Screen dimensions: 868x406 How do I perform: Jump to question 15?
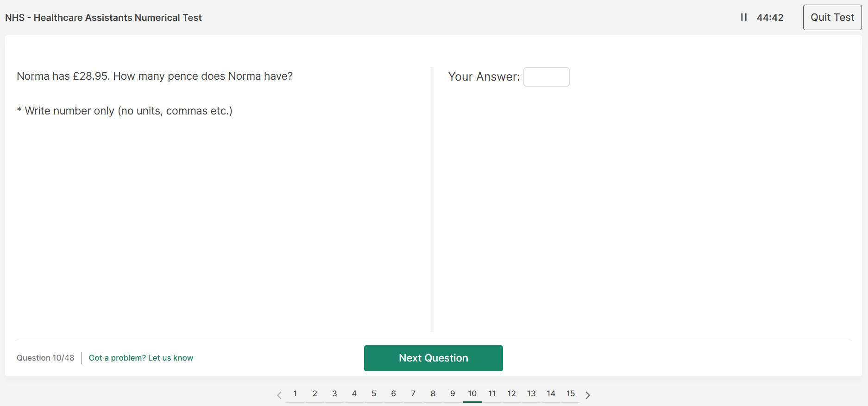point(571,393)
